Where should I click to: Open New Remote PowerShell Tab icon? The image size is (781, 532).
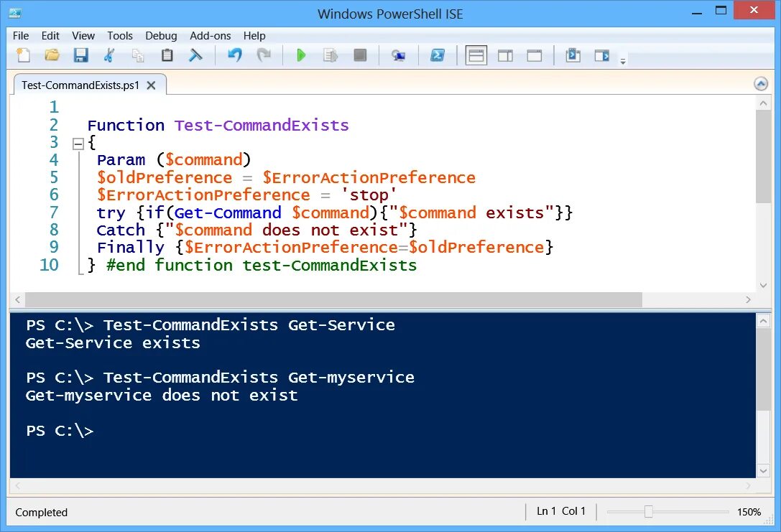[398, 55]
